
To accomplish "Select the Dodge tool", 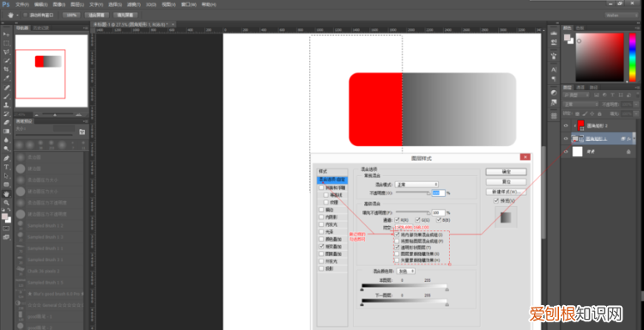I will (6, 149).
